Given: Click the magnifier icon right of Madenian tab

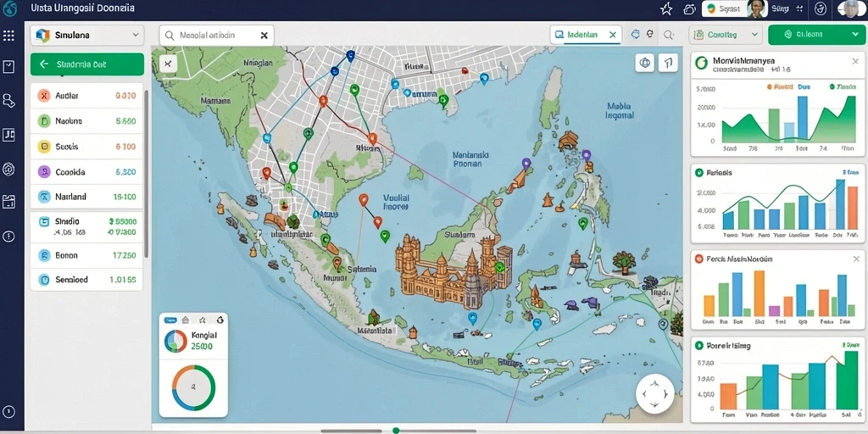Looking at the screenshot, I should pyautogui.click(x=670, y=35).
